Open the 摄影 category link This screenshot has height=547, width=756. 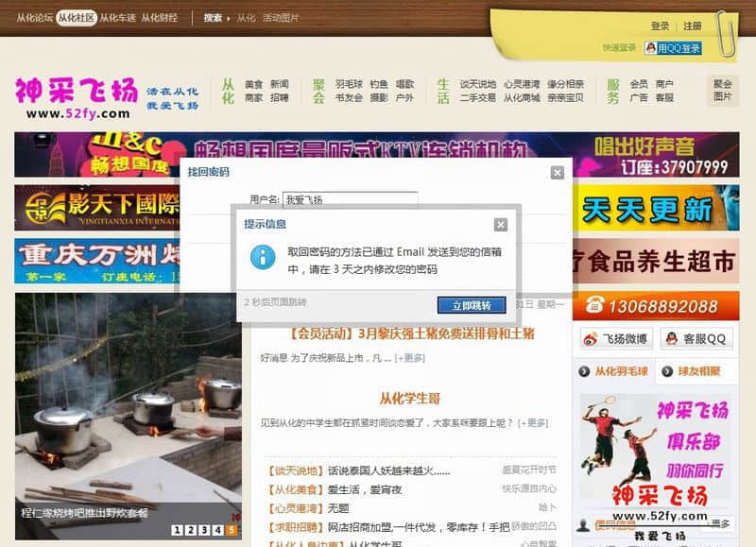tap(379, 98)
